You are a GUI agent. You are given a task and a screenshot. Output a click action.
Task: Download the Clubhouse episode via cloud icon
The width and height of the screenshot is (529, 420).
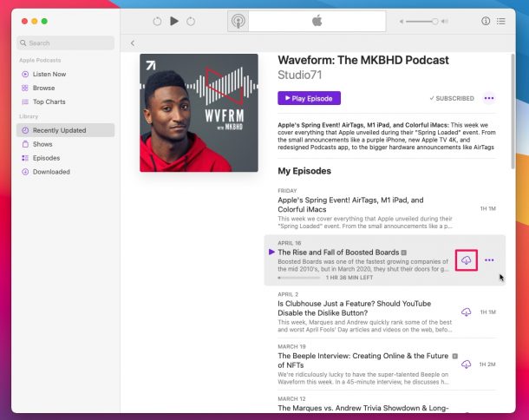point(467,312)
